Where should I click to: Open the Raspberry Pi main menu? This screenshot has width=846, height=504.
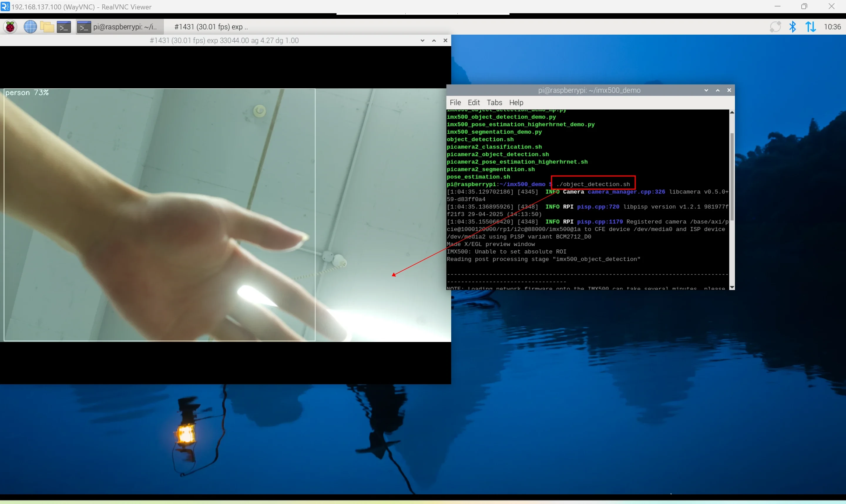10,27
